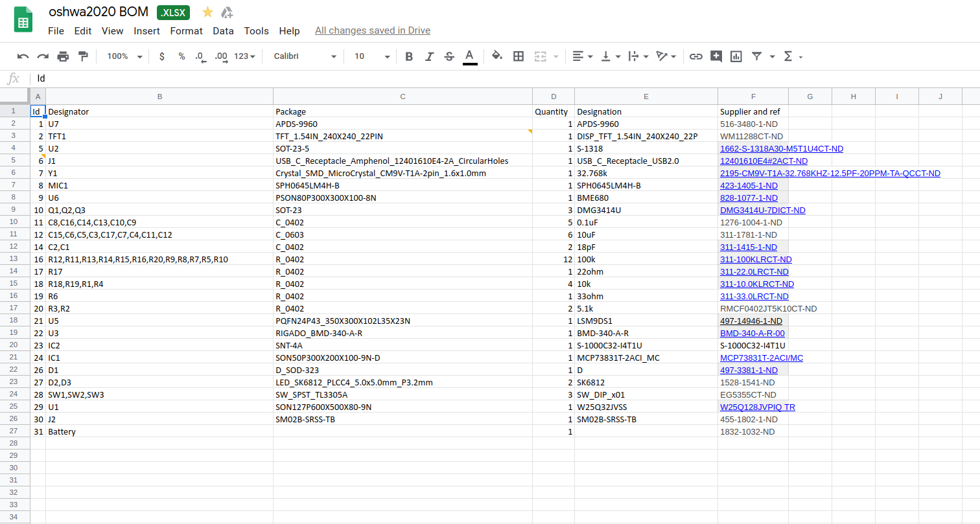Select cell with LSM9DS1
980x524 pixels.
(x=646, y=321)
